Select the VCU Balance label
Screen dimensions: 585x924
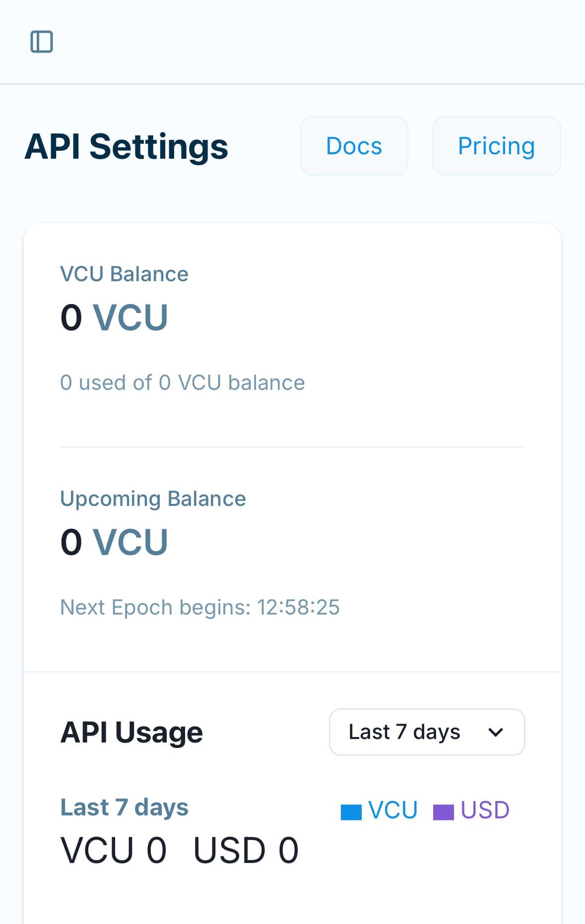pyautogui.click(x=124, y=274)
